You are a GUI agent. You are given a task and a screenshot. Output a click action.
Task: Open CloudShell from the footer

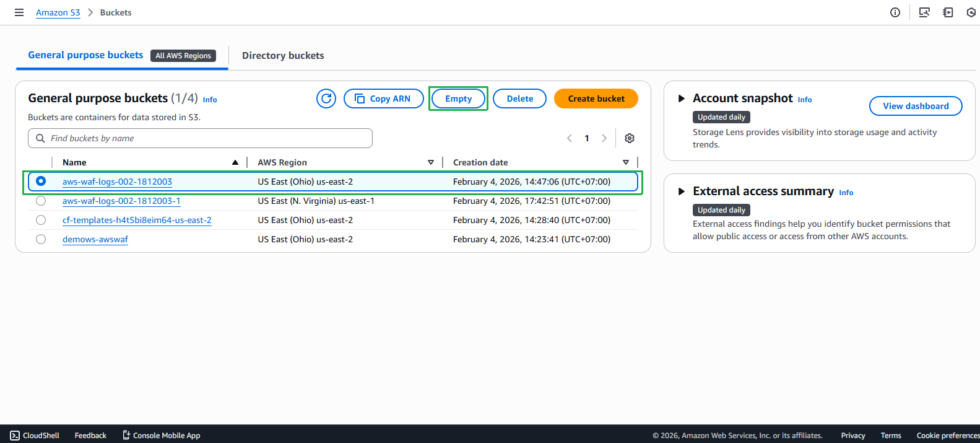coord(35,436)
